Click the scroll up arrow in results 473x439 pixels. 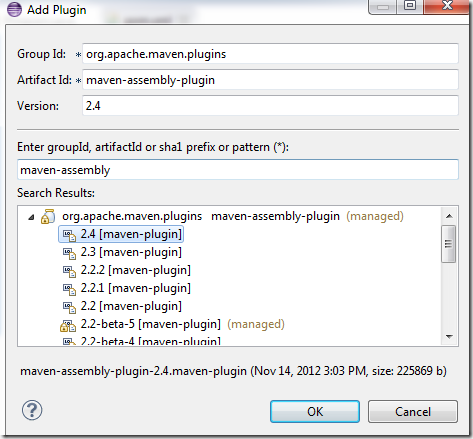pyautogui.click(x=449, y=216)
